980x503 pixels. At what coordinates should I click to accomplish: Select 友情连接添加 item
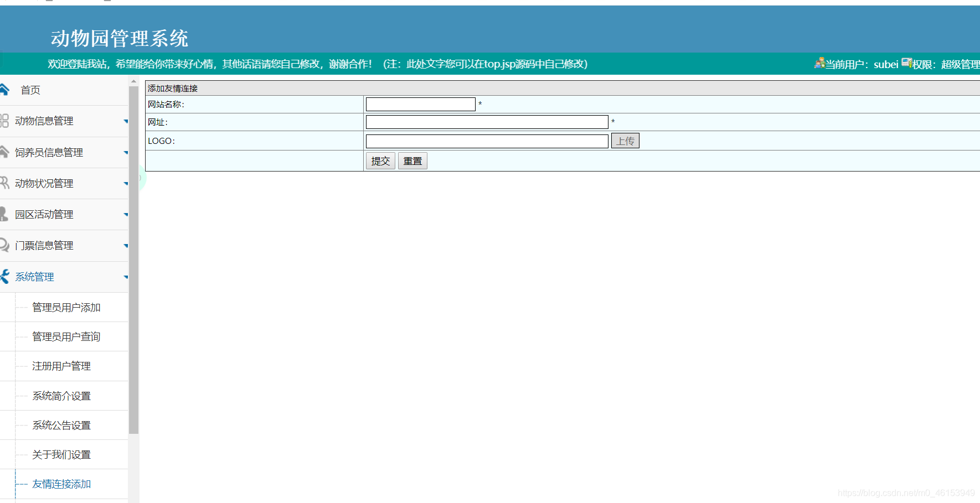[61, 484]
